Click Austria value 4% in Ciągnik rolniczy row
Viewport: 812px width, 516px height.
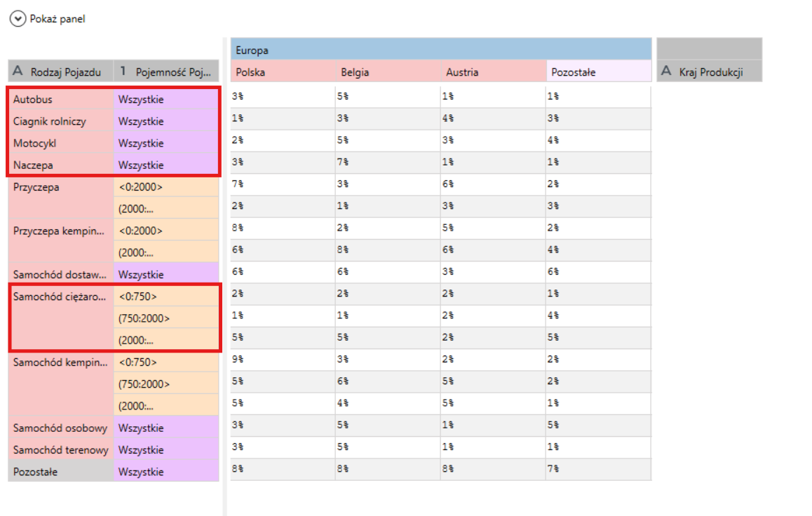pos(493,118)
